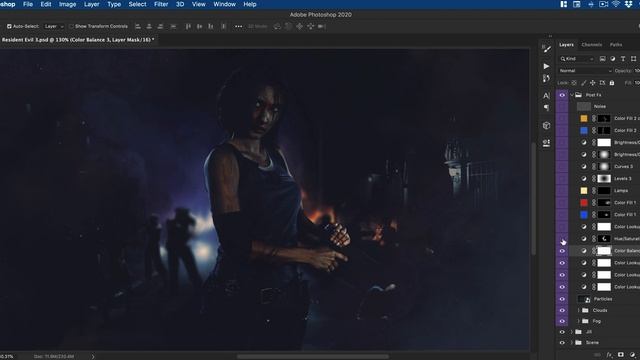Open the History panel icon
Screen dimensions: 640x360
click(547, 78)
